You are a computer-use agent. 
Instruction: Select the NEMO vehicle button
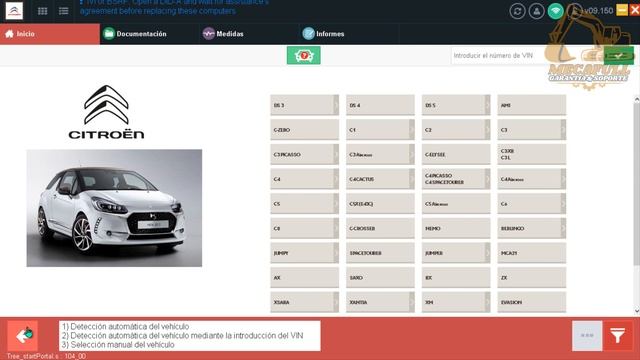[x=456, y=229]
